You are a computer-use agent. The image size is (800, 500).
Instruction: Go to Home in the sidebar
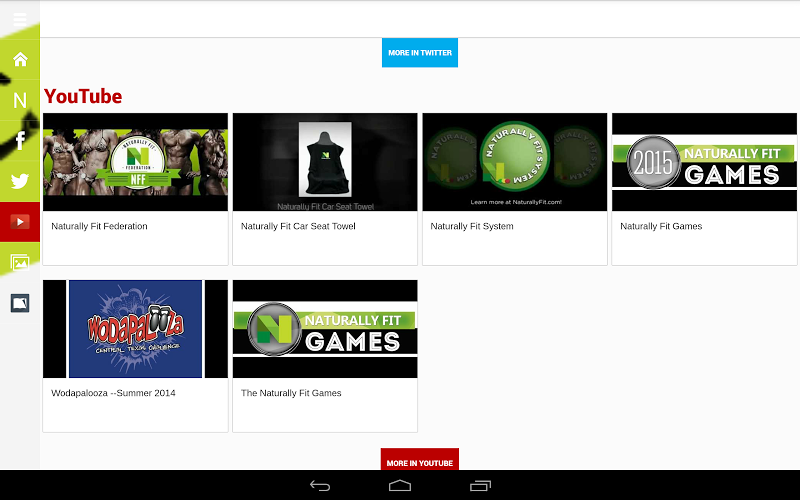tap(20, 59)
